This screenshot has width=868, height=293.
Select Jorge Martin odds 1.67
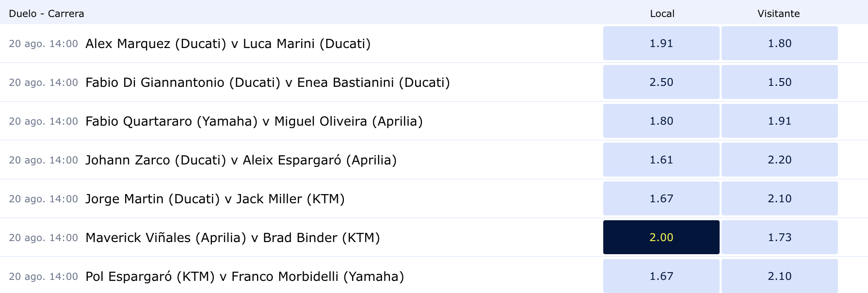click(x=661, y=198)
